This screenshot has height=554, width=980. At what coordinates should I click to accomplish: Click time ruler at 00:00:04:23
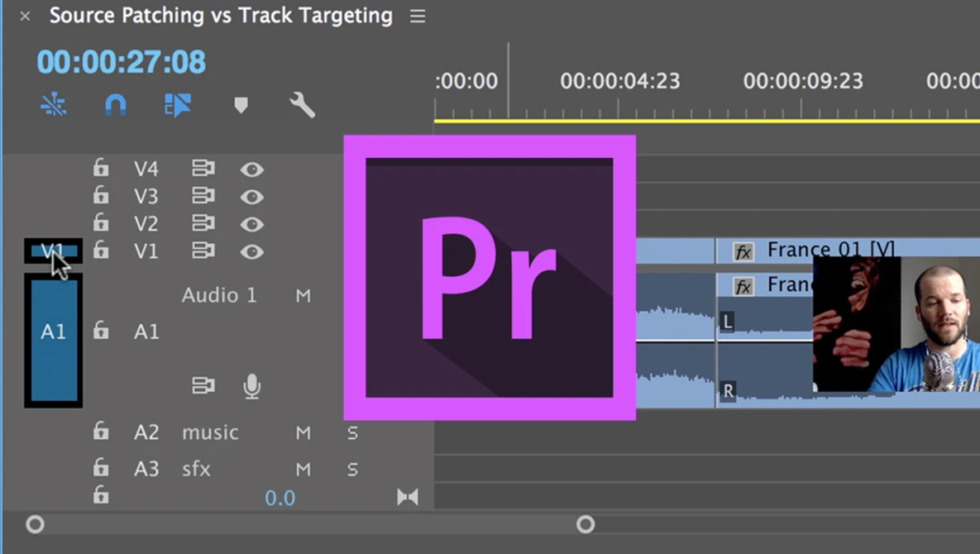pos(619,81)
